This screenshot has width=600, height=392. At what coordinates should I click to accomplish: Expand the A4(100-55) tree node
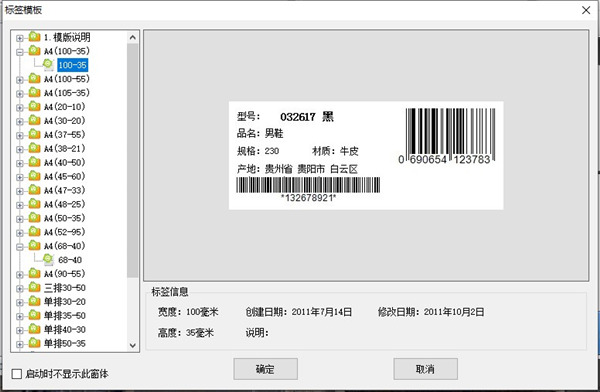click(20, 80)
